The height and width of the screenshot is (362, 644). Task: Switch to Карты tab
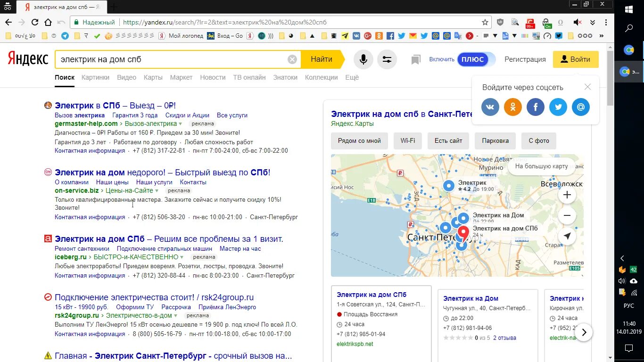pyautogui.click(x=153, y=77)
